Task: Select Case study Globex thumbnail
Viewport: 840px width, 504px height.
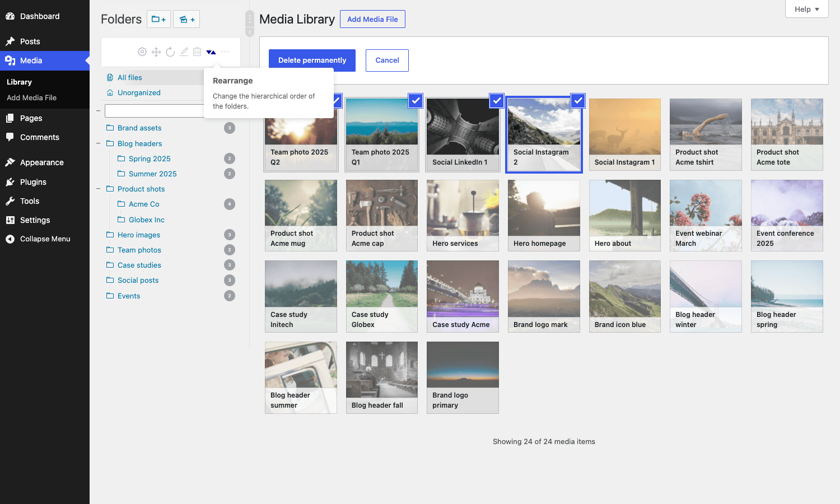Action: 382,296
